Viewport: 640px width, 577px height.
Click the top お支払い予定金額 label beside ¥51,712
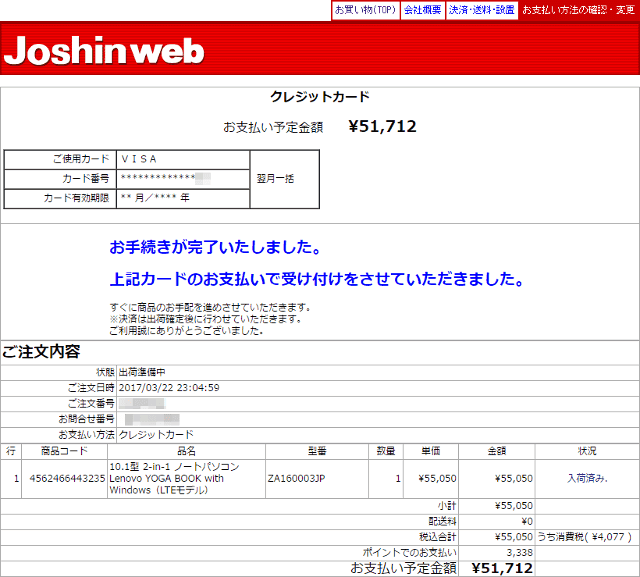point(273,127)
